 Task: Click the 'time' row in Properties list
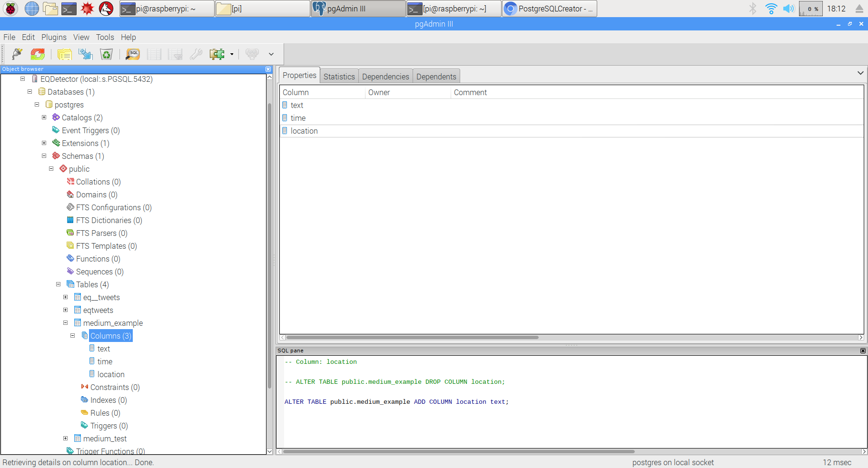click(572, 118)
